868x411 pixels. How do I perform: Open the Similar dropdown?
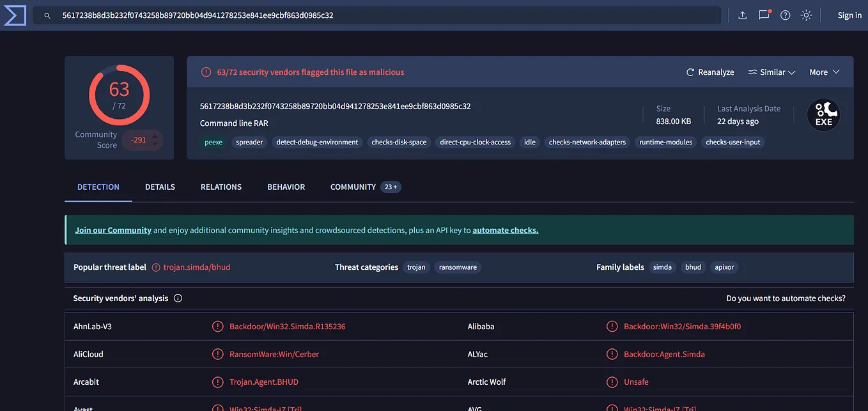771,72
